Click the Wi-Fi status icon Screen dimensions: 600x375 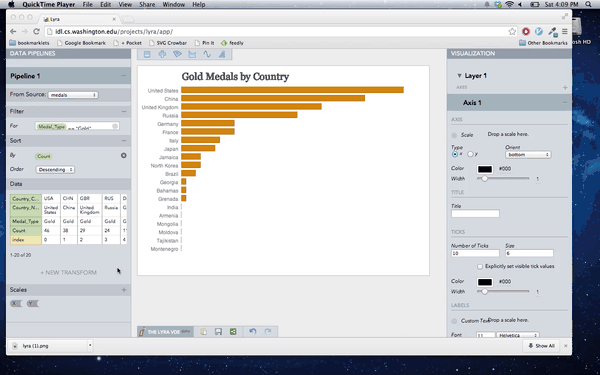click(x=509, y=5)
